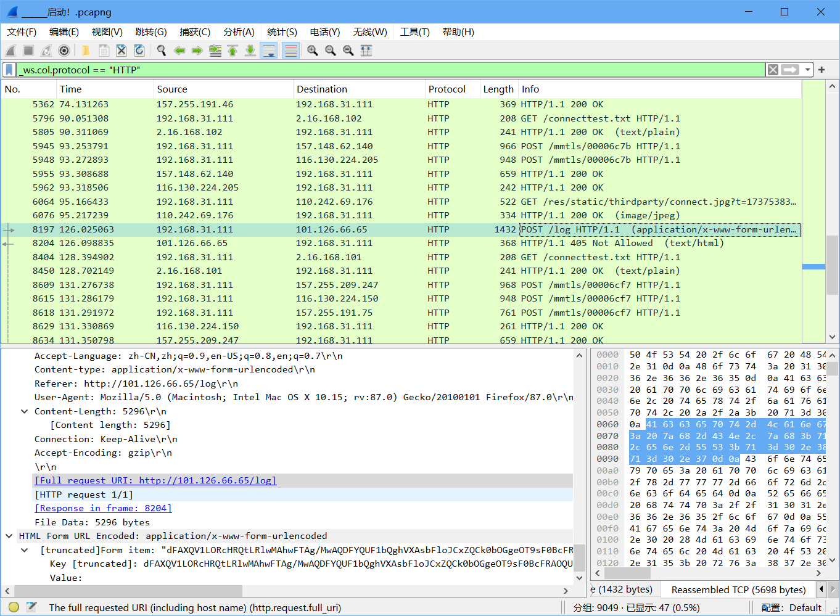Click the start capture shark fin icon

(10, 51)
